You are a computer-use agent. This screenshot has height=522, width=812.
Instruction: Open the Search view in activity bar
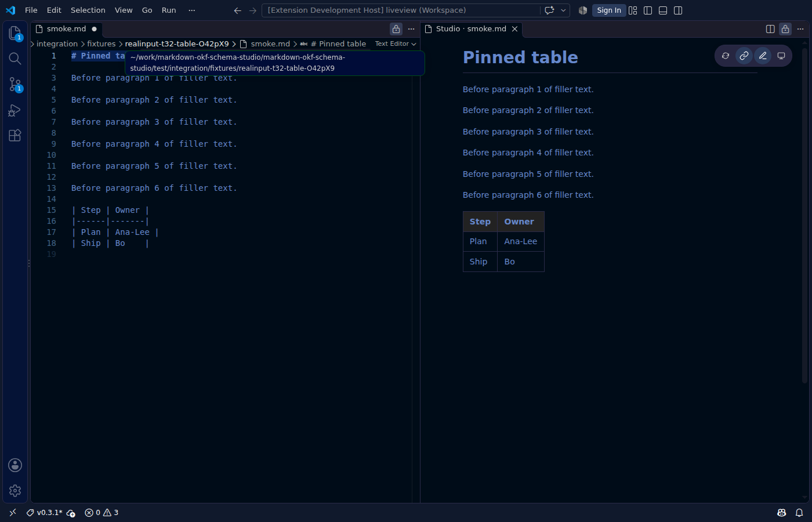(15, 59)
